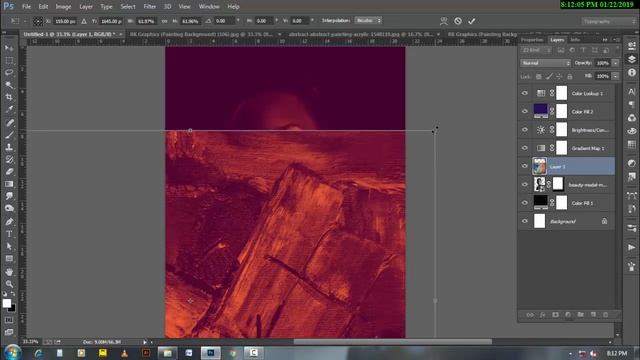Select the Rectangle shape tool
This screenshot has width=640, height=360.
click(9, 258)
